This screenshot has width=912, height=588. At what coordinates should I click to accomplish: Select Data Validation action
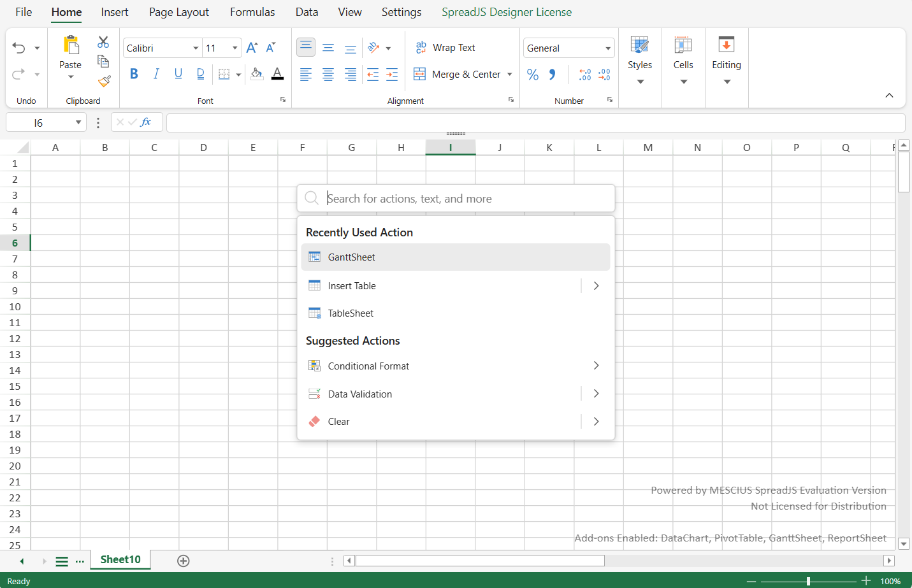pyautogui.click(x=440, y=394)
